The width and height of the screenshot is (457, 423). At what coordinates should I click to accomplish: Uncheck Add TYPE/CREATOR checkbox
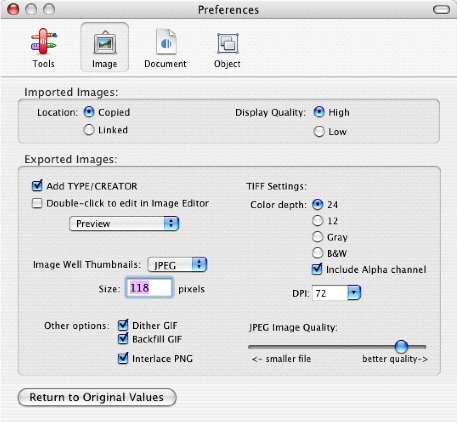point(37,186)
